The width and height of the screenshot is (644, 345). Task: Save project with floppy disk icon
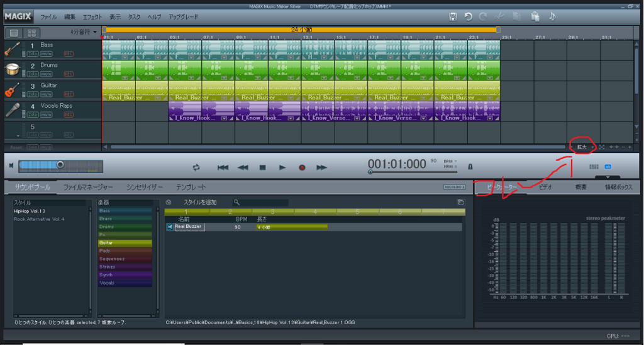click(x=453, y=16)
